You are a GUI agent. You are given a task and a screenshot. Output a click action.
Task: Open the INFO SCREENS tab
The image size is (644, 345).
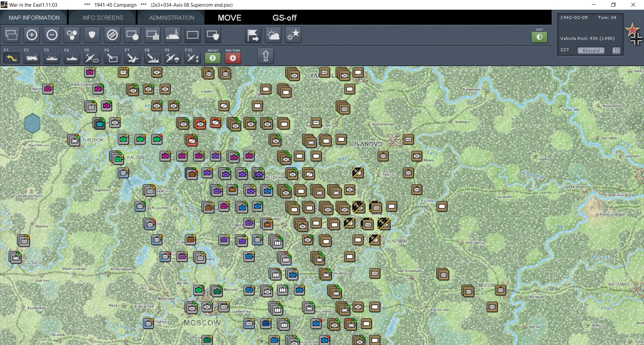(x=103, y=18)
